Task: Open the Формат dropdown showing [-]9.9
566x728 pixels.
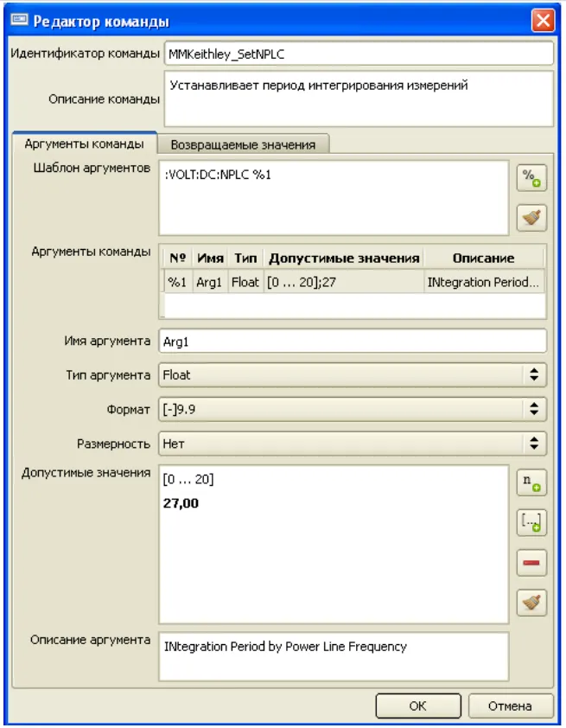Action: tap(353, 410)
